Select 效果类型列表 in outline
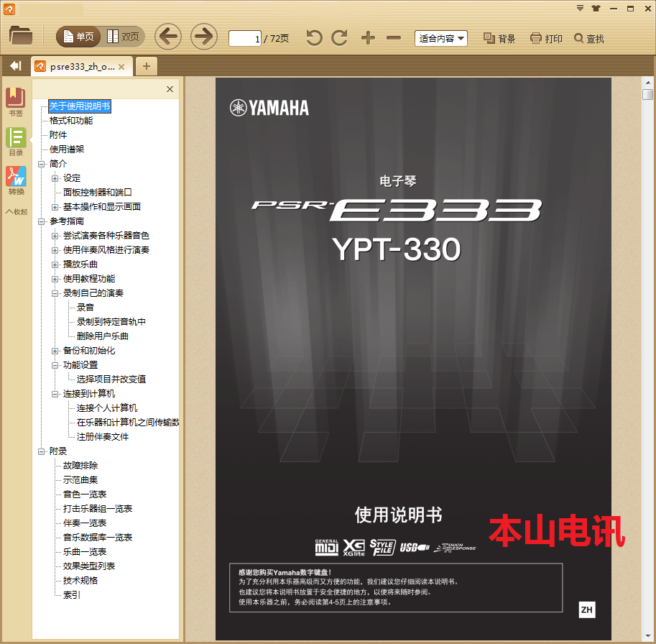Viewport: 656px width, 644px height. pyautogui.click(x=89, y=566)
